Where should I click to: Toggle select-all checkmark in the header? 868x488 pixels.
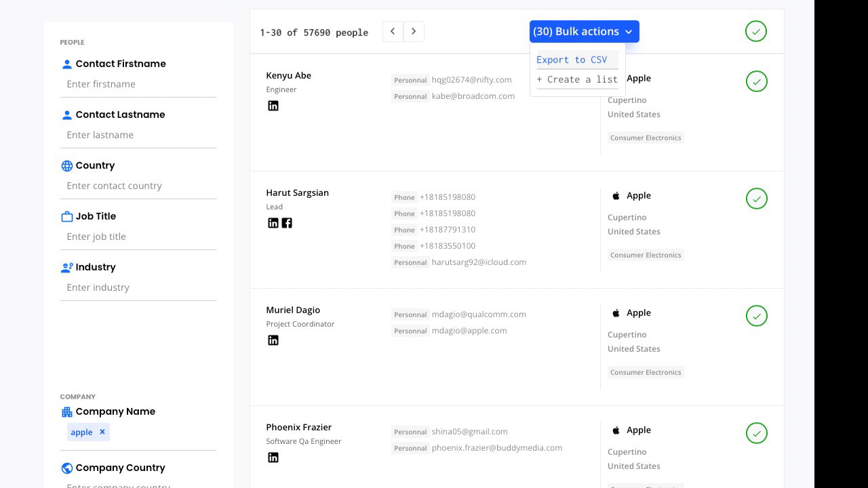pos(756,31)
